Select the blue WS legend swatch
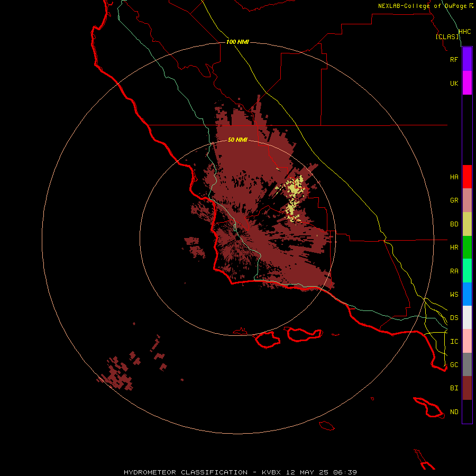476x476 pixels. [x=467, y=294]
